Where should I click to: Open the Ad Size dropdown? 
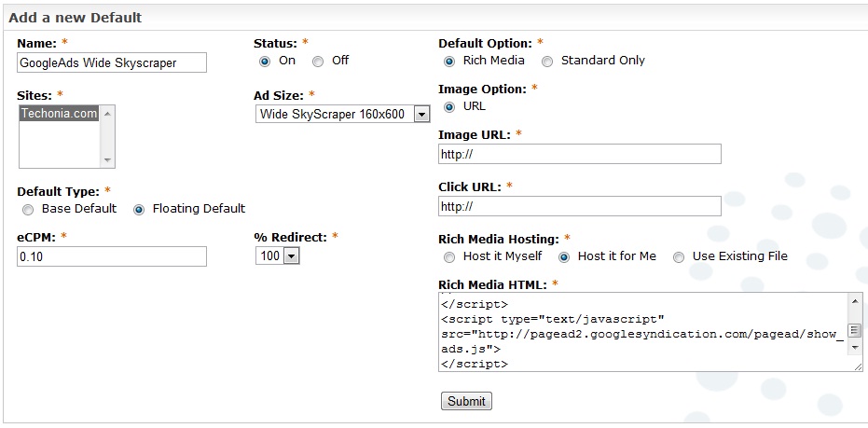(x=342, y=114)
